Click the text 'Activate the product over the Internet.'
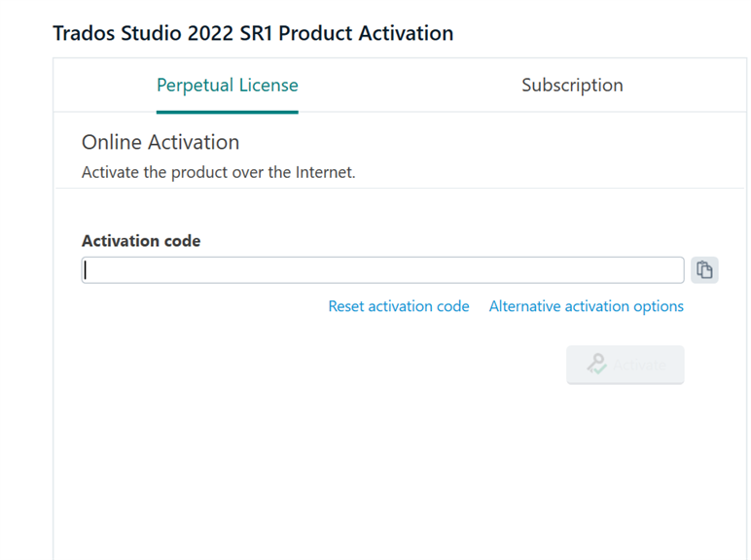751x560 pixels. 219,172
